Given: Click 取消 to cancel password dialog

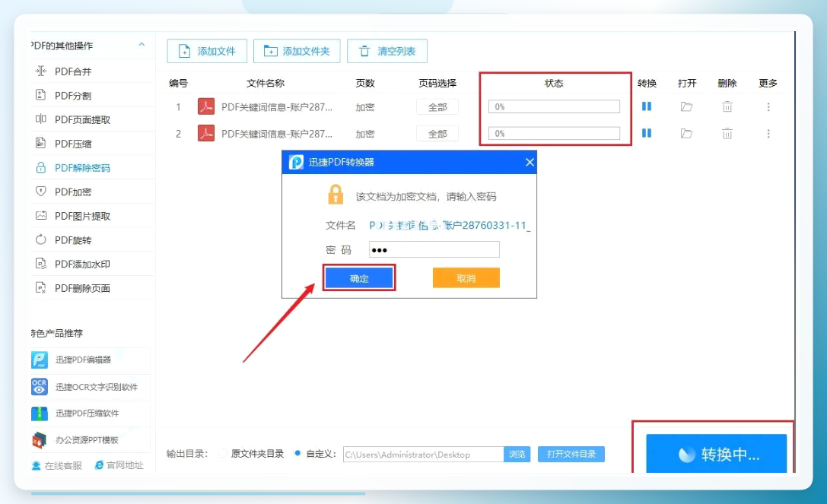Looking at the screenshot, I should click(466, 277).
